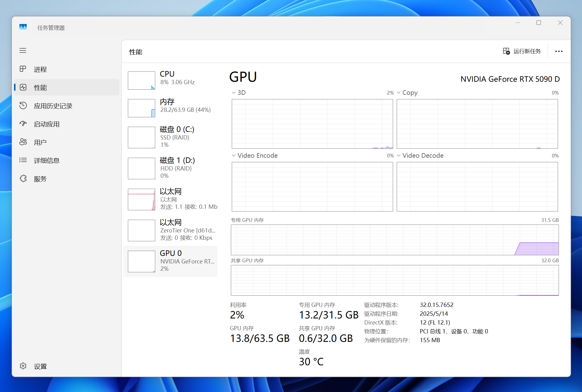
Task: Click the 30 °C temperature reading
Action: pyautogui.click(x=311, y=362)
